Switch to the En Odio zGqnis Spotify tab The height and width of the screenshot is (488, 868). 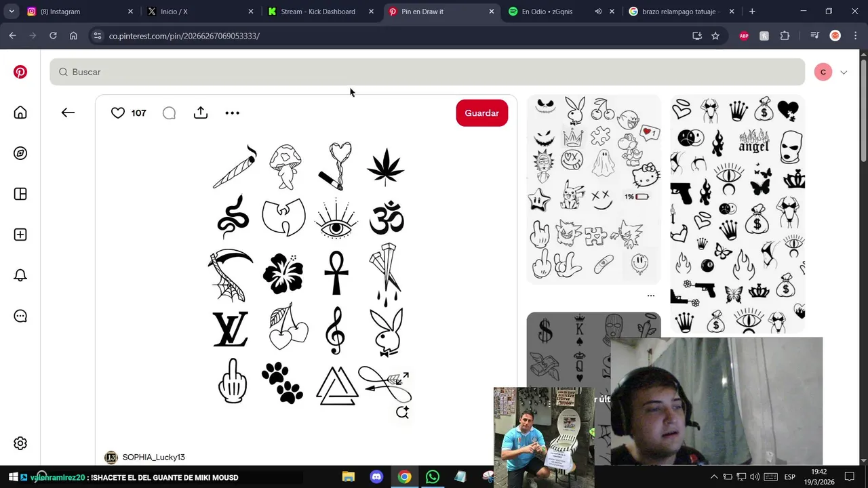pos(548,12)
